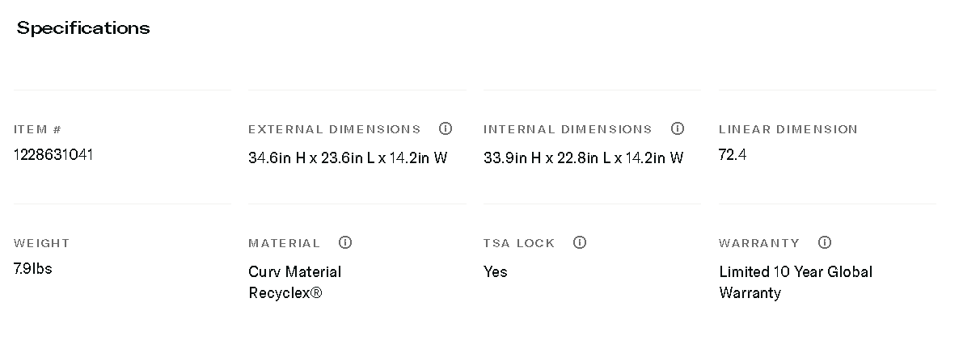Select the weight value 7.9lbs
The width and height of the screenshot is (980, 357).
33,268
